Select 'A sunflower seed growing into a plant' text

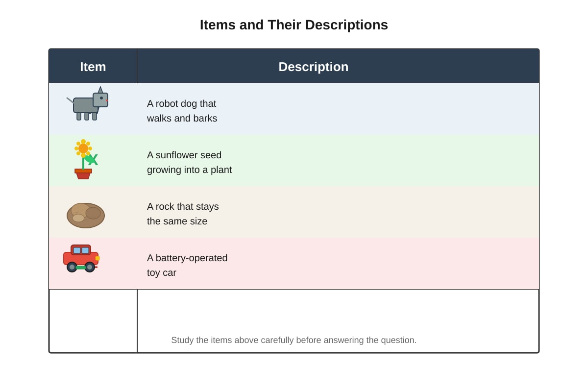click(x=189, y=162)
